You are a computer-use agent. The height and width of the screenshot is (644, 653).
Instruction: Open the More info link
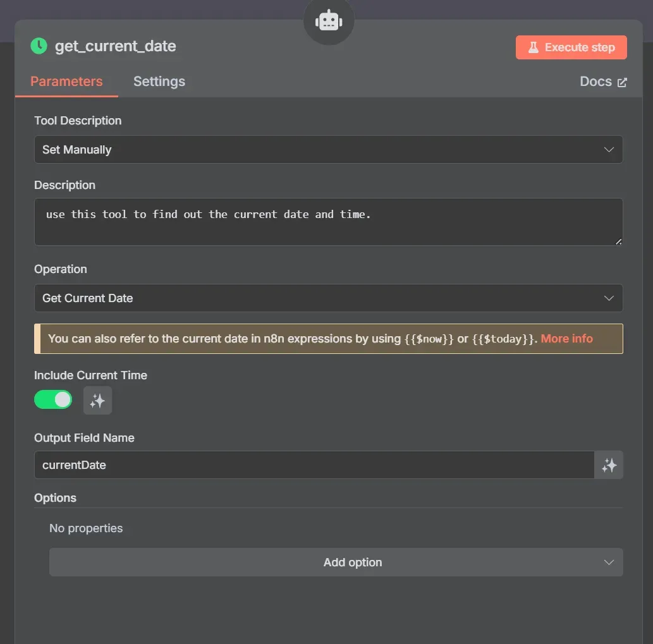(x=566, y=338)
